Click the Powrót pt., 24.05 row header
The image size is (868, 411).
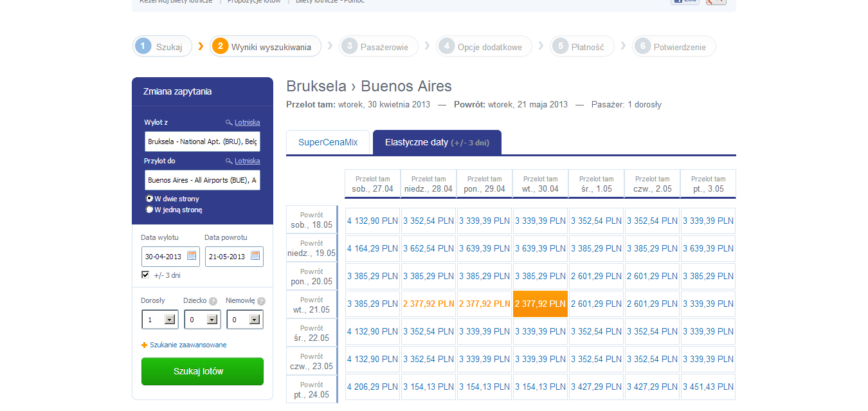(x=312, y=390)
